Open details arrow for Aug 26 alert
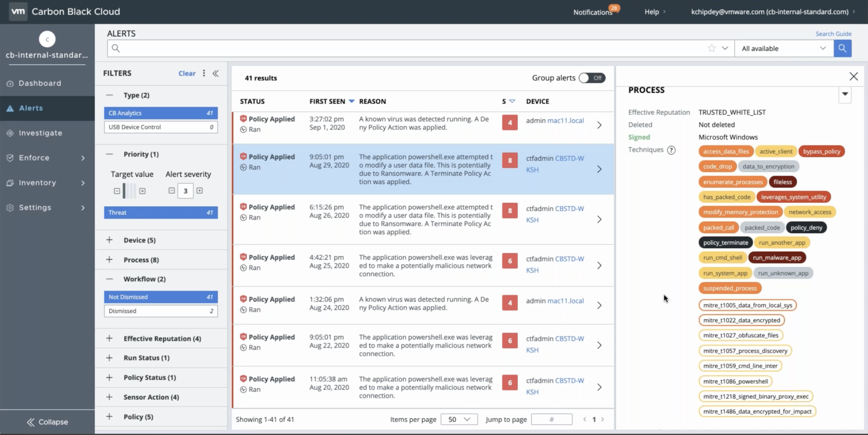 click(x=599, y=220)
